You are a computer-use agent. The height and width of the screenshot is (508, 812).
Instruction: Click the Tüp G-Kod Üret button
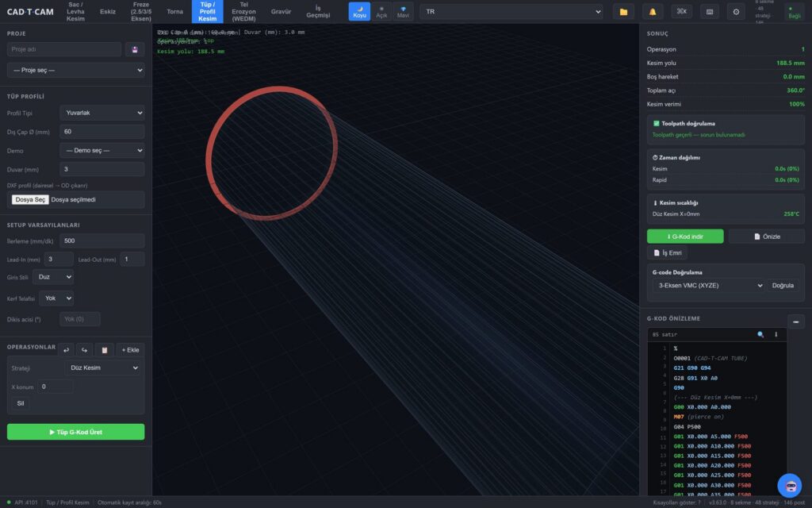click(75, 432)
